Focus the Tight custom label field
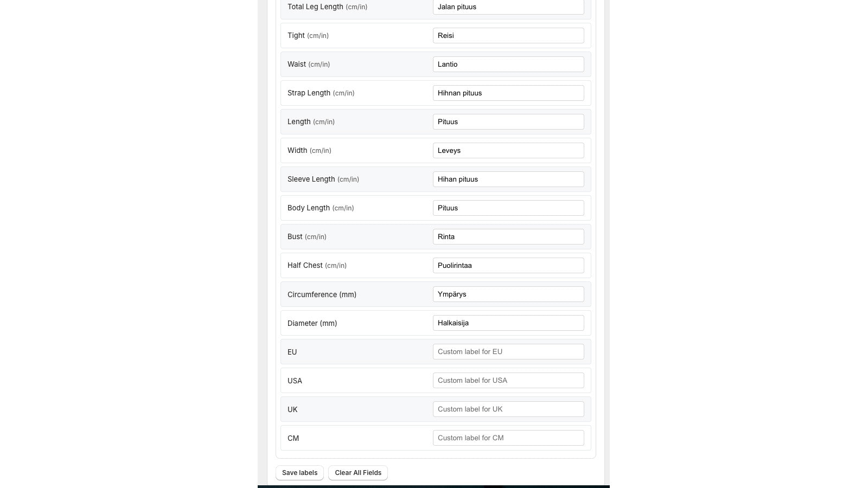Screen dimensions: 868x488 508,36
